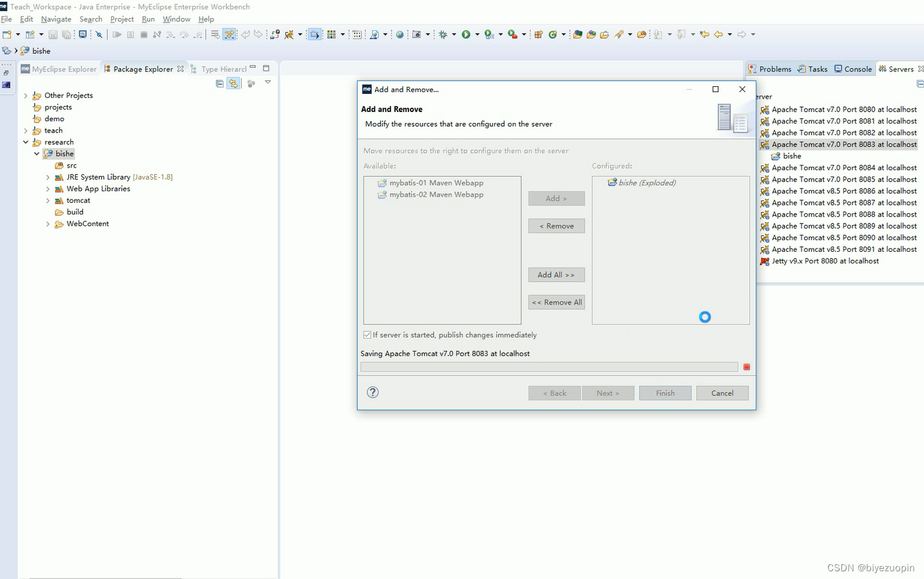
Task: Open the web browser globe icon
Action: point(399,34)
